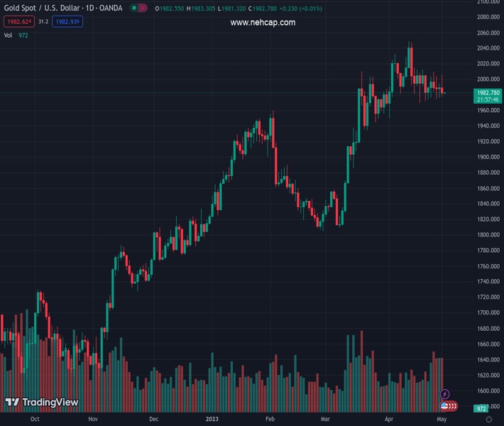Click the green current price label 1982.780
The height and width of the screenshot is (426, 504).
point(488,92)
